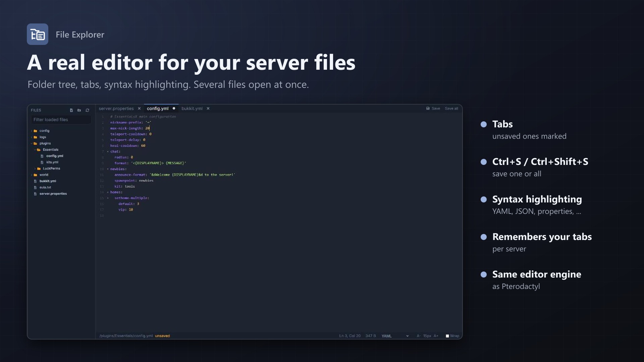Open kits.yml in the file tree
Screen dimensions: 644x362
point(52,162)
